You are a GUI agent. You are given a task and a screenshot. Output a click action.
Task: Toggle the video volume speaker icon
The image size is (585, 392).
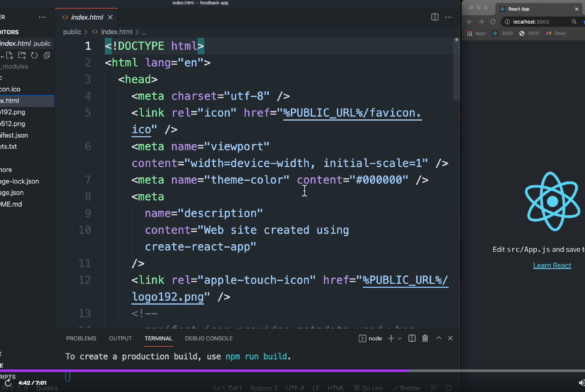click(581, 383)
